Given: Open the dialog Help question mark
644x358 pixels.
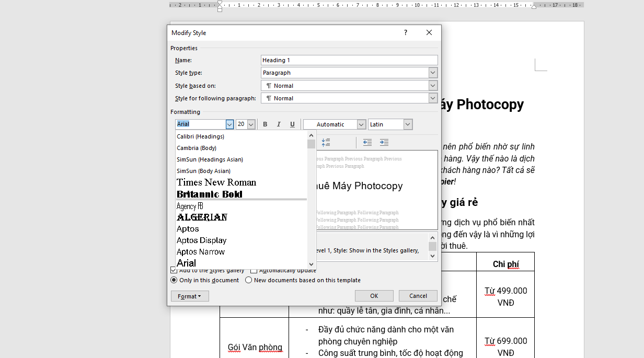Looking at the screenshot, I should coord(405,32).
